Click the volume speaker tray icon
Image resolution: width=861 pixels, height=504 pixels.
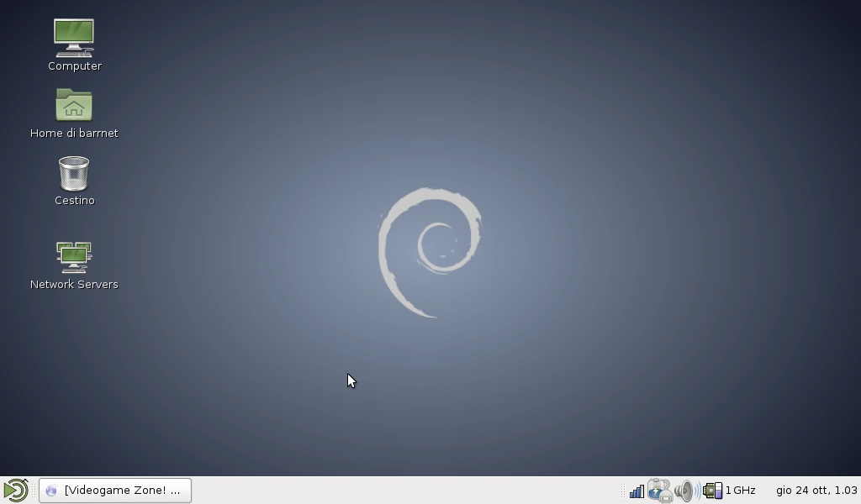pyautogui.click(x=687, y=491)
